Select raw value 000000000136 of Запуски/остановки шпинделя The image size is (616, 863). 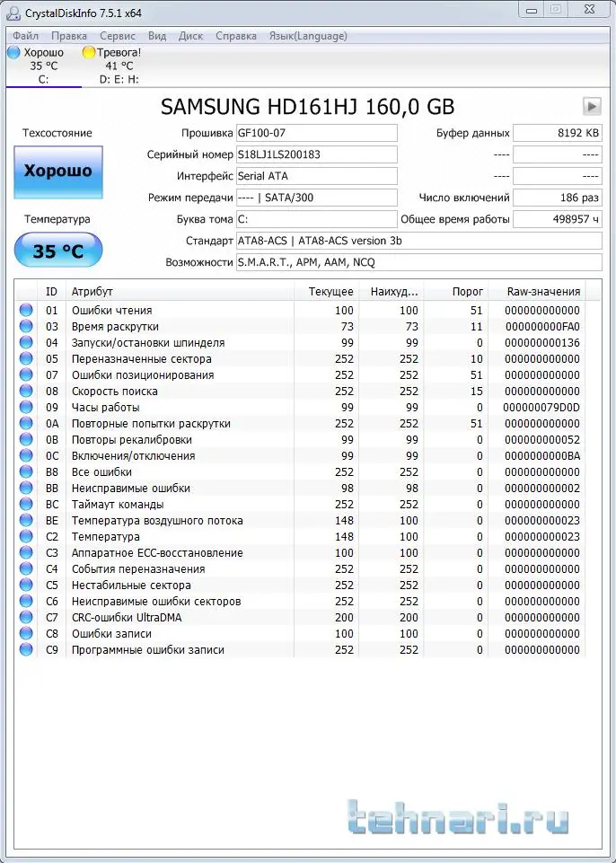click(542, 342)
